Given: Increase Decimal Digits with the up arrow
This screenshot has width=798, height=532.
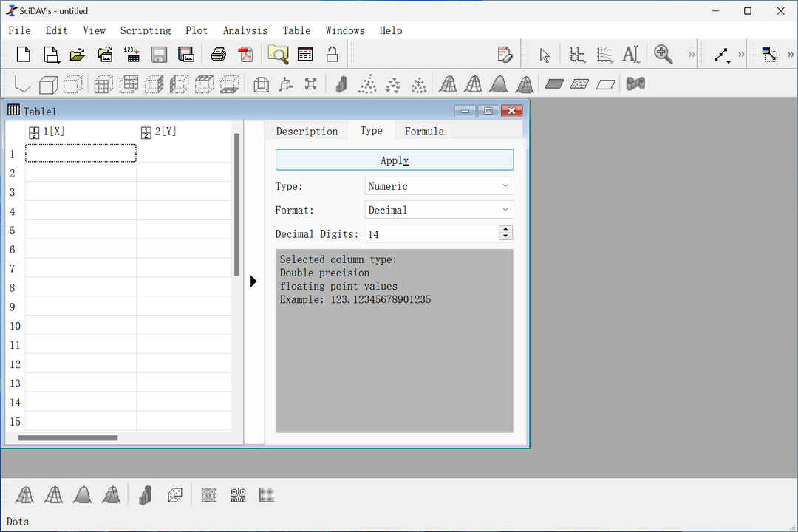Looking at the screenshot, I should click(505, 230).
